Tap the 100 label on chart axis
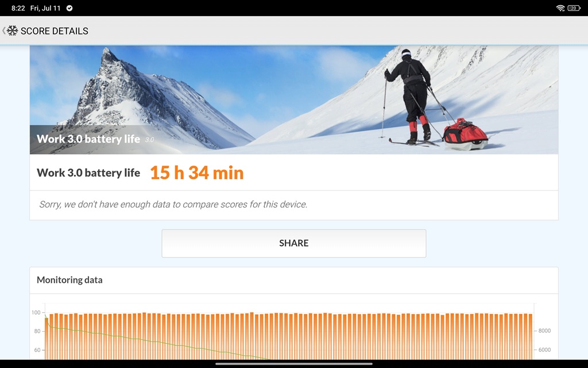The image size is (588, 368). [x=36, y=312]
